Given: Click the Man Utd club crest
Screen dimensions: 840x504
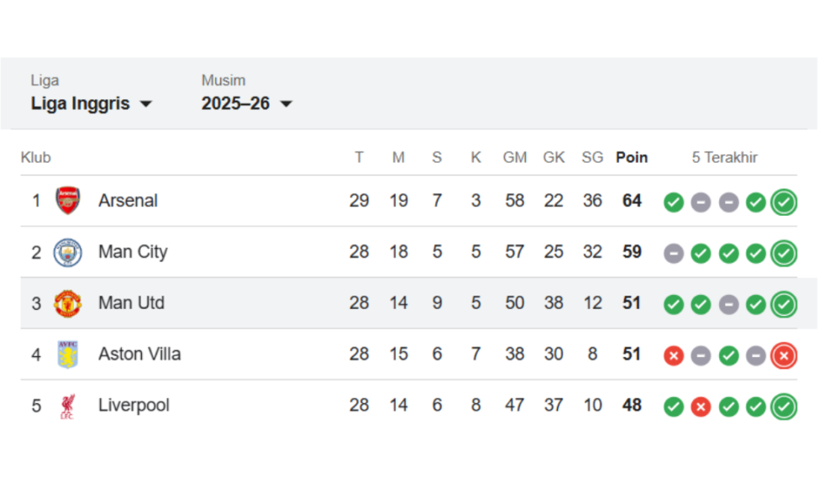Looking at the screenshot, I should [68, 303].
